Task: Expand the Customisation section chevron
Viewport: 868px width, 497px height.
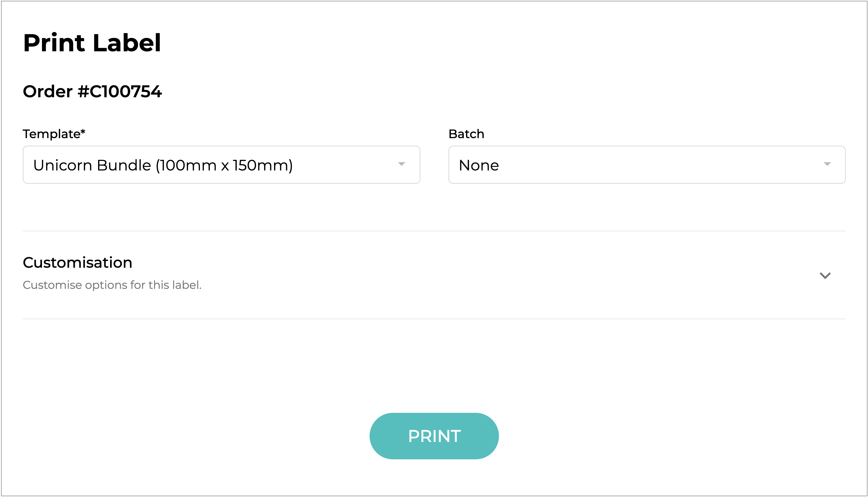Action: [825, 275]
